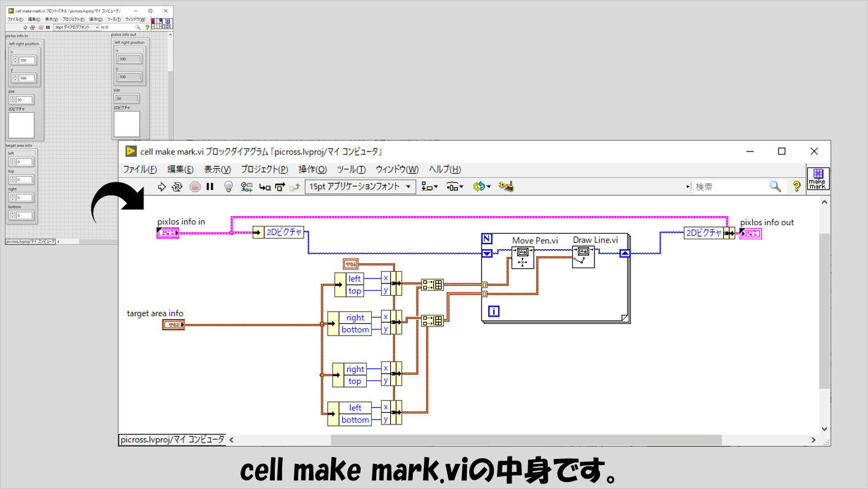Click the loop iteration i terminal
Image resolution: width=868 pixels, height=489 pixels.
coord(494,312)
